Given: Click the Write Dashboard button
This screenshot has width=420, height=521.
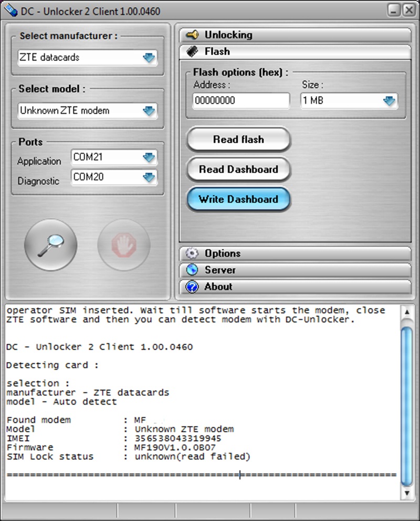Looking at the screenshot, I should [x=238, y=199].
